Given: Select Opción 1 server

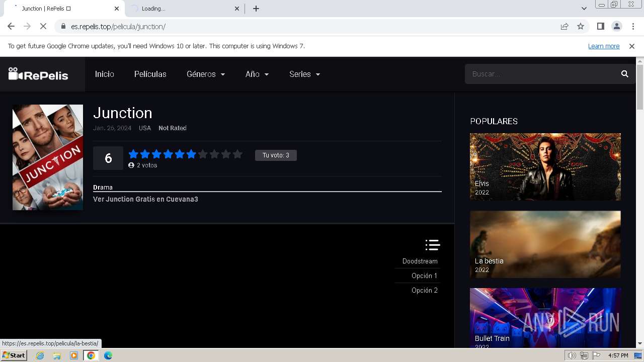Looking at the screenshot, I should coord(425,276).
